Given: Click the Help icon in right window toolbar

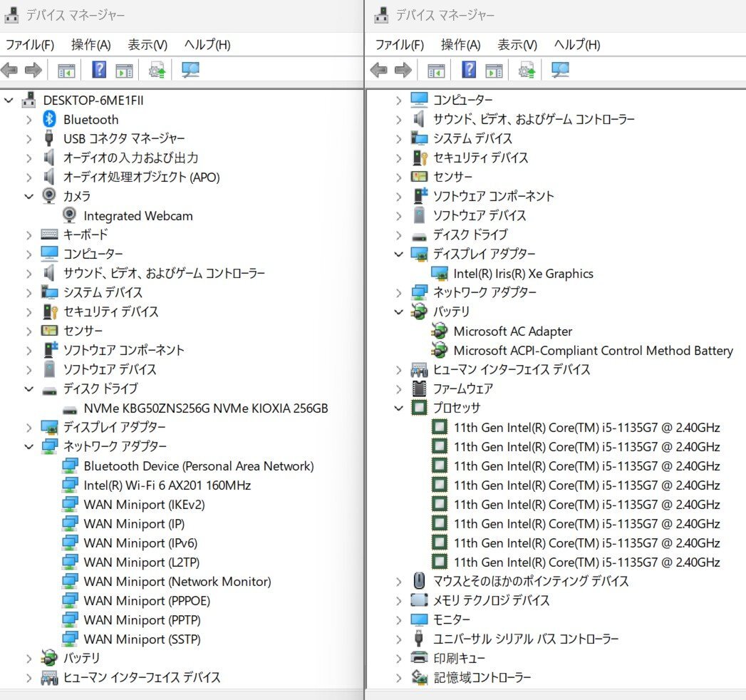Looking at the screenshot, I should (x=469, y=70).
